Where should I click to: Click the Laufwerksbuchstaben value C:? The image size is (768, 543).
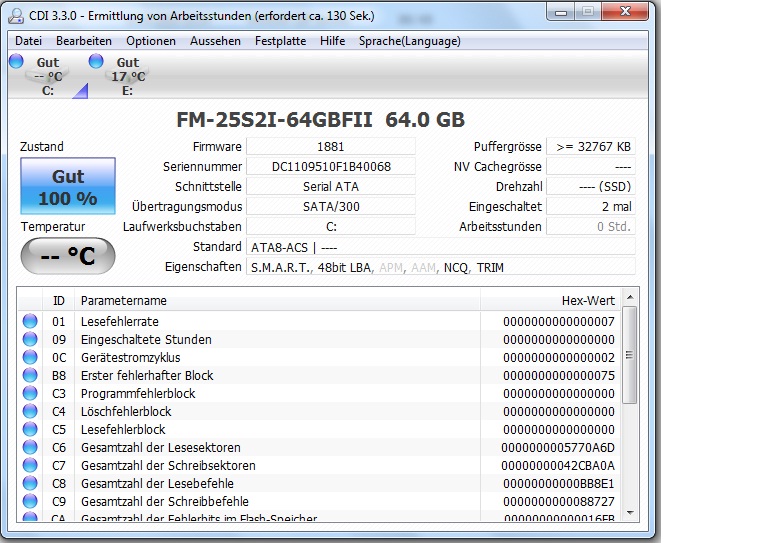pos(331,227)
